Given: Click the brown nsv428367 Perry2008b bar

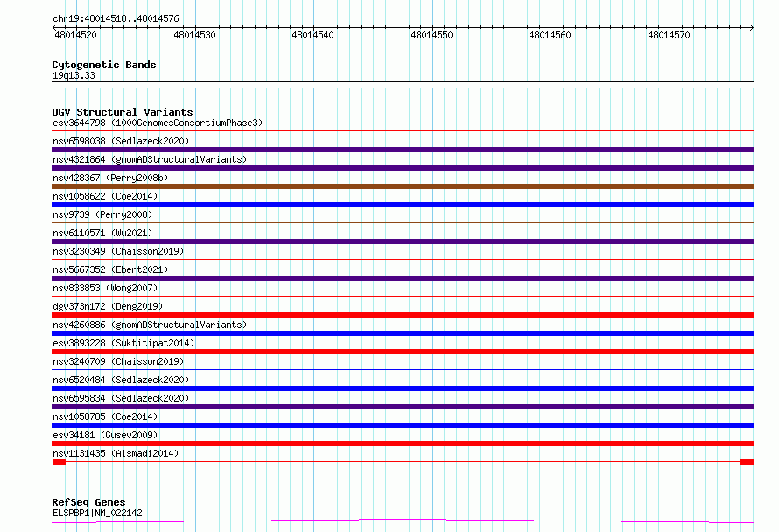Looking at the screenshot, I should tap(403, 186).
